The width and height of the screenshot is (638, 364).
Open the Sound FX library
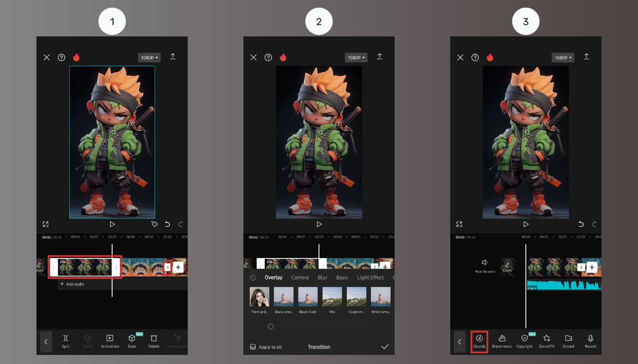pyautogui.click(x=546, y=342)
